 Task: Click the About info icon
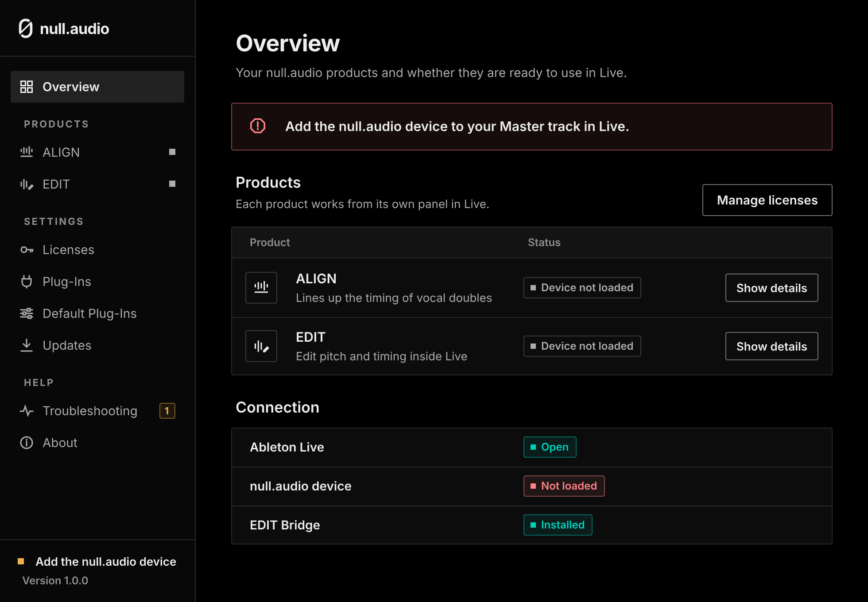[x=27, y=443]
